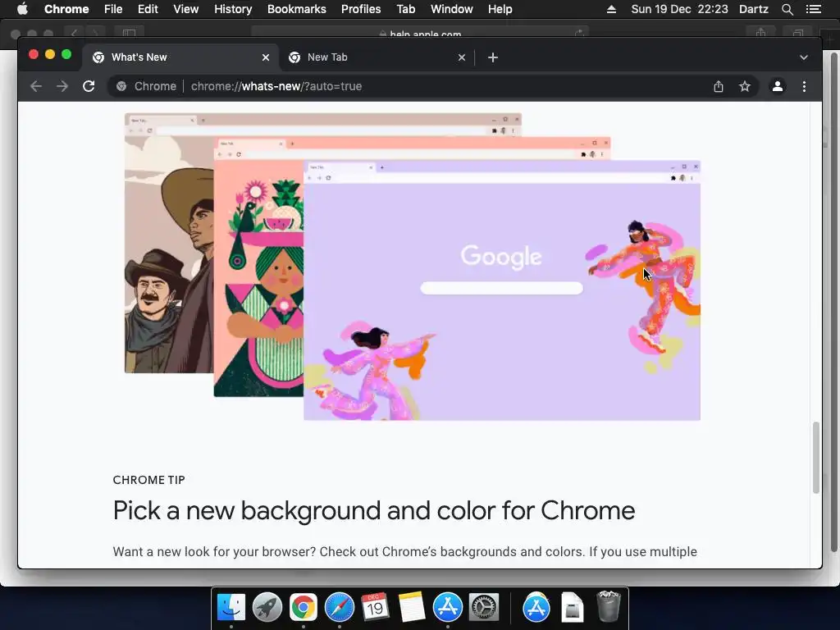Viewport: 840px width, 630px height.
Task: Share this page using toolbar icon
Action: tap(719, 86)
